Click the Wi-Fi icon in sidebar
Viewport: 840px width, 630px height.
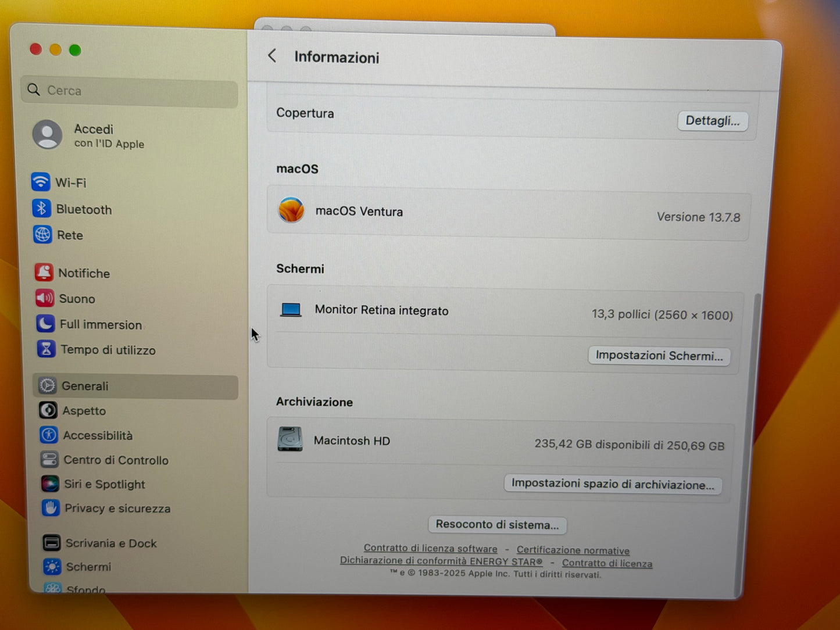tap(41, 182)
